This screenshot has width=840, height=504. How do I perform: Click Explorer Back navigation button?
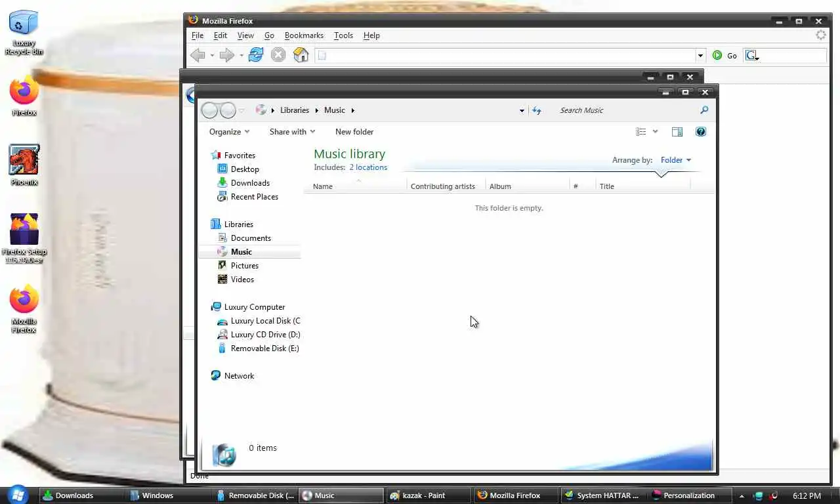(209, 110)
